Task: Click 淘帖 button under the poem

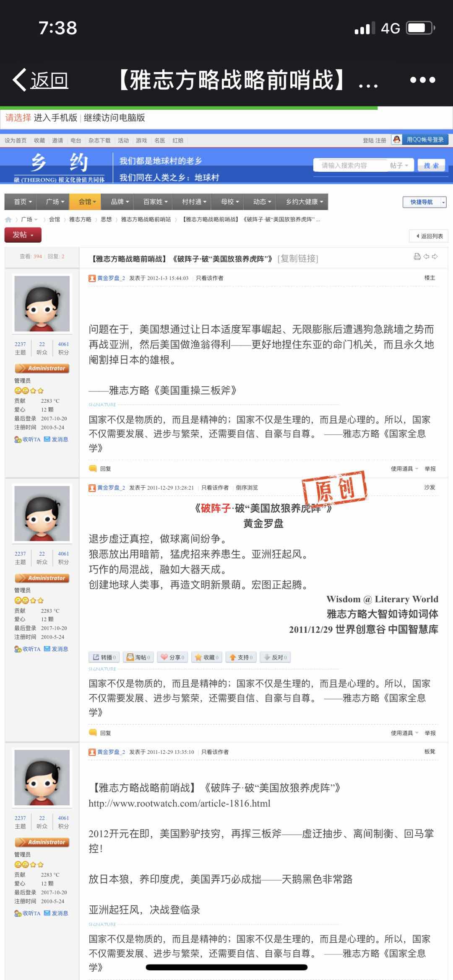Action: point(138,657)
